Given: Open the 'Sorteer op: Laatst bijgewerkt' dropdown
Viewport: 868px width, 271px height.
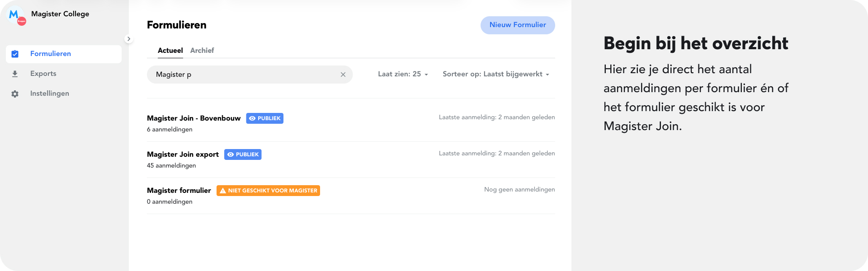Looking at the screenshot, I should pos(496,74).
